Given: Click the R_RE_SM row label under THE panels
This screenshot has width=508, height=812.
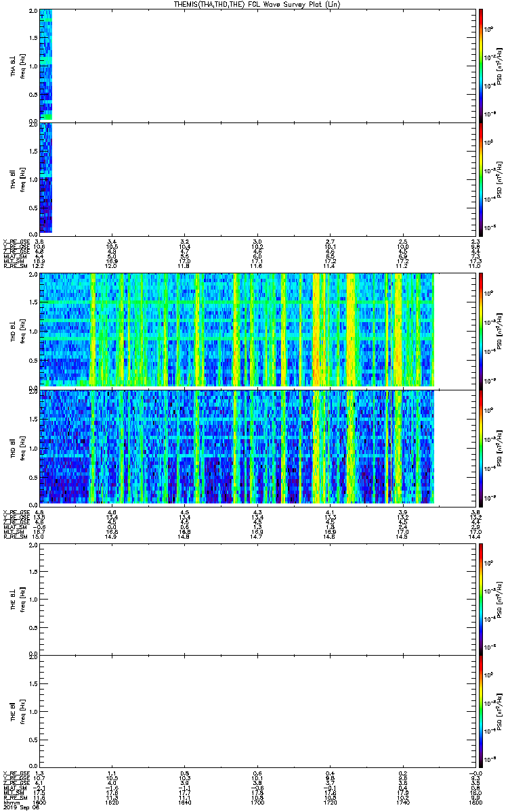Looking at the screenshot, I should 14,797.
